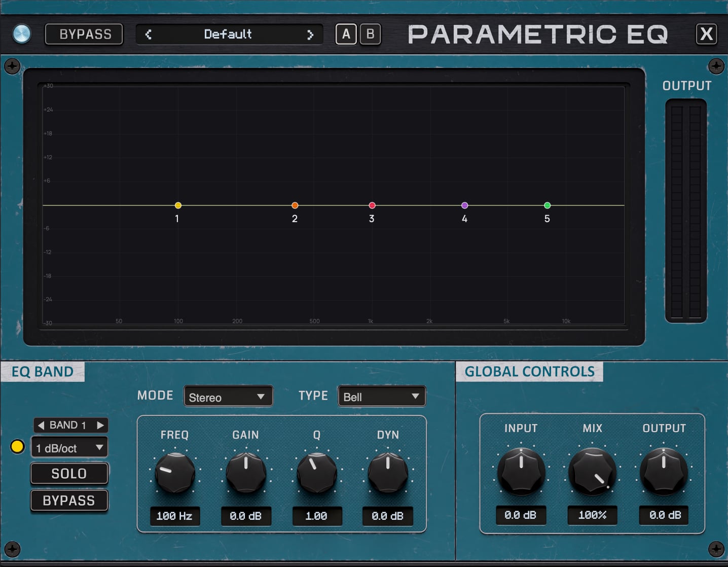
Task: Toggle yellow band enable indicator
Action: [17, 446]
